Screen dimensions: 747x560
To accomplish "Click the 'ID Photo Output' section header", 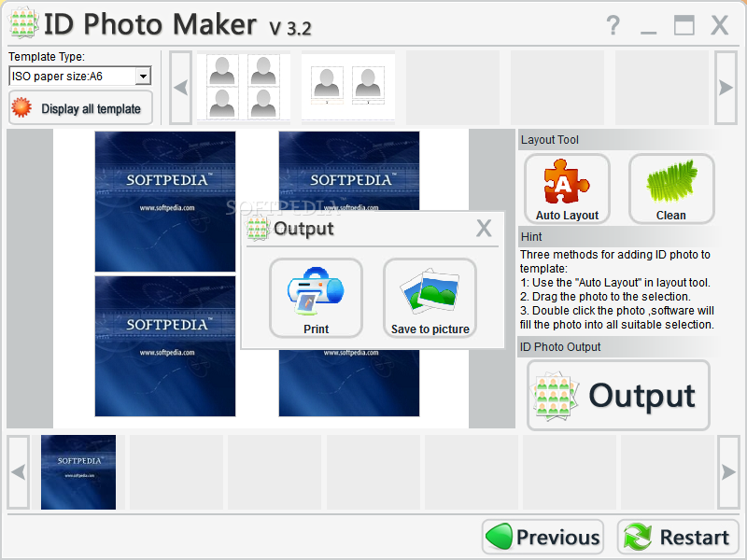I will (x=560, y=346).
